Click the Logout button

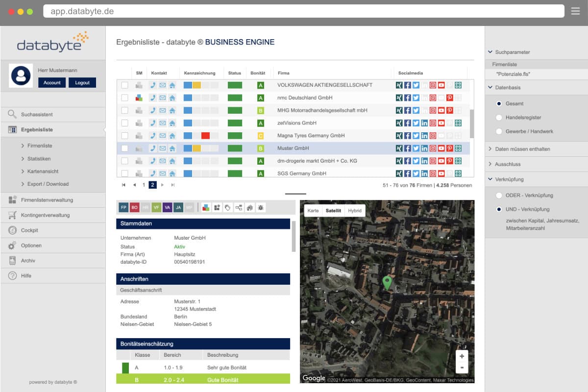82,83
